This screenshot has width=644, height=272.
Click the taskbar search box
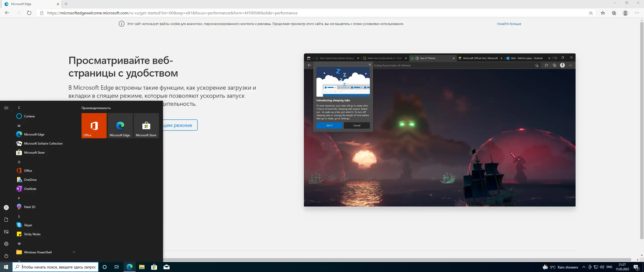59,267
